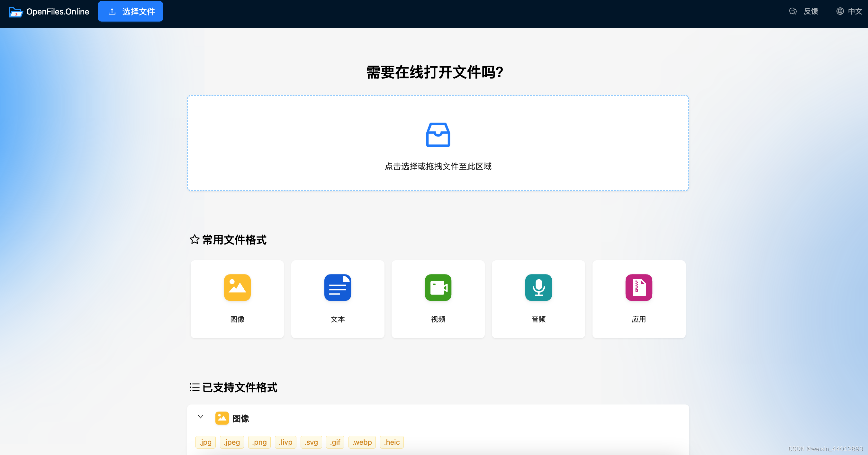Click the .webp format tag
Screen dimensions: 868x455
click(362, 442)
